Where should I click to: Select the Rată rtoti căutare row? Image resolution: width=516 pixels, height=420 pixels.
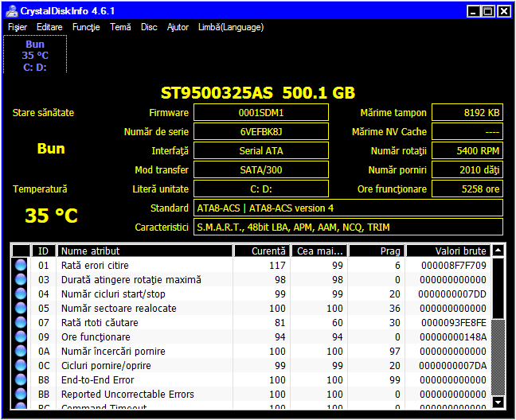click(251, 322)
